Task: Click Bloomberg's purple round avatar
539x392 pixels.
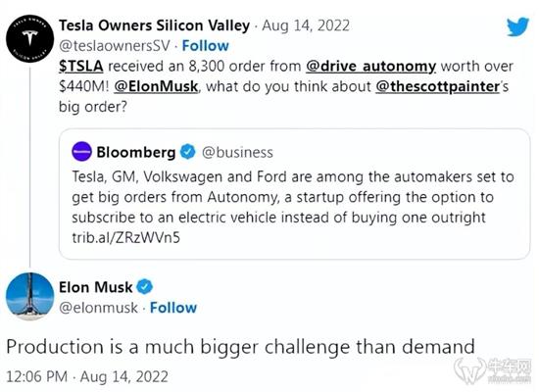Action: tap(81, 151)
